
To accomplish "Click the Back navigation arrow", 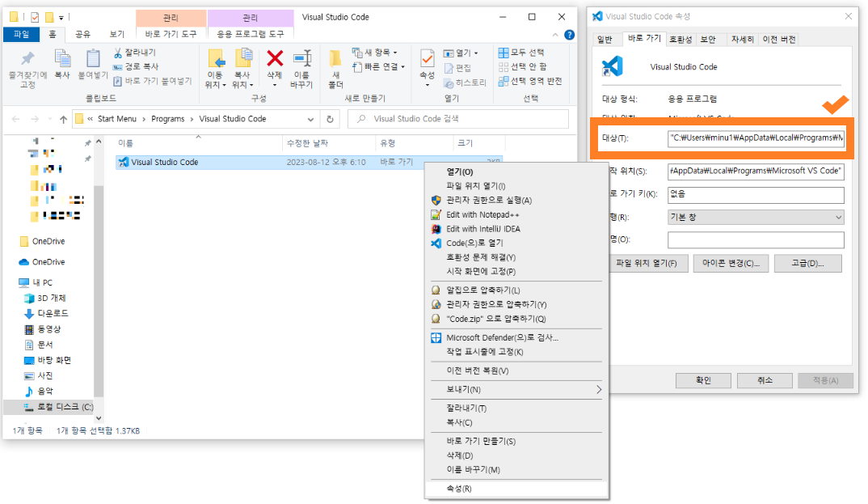I will pos(16,119).
